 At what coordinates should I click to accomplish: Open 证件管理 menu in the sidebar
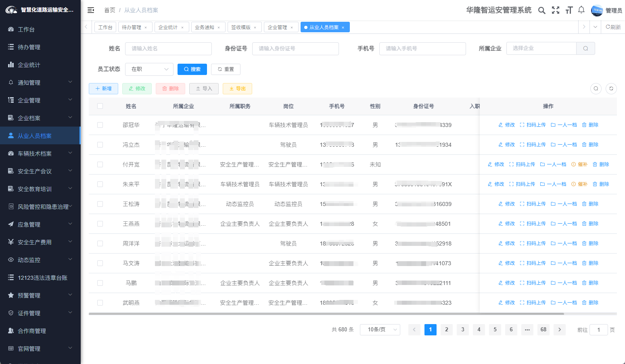point(40,313)
